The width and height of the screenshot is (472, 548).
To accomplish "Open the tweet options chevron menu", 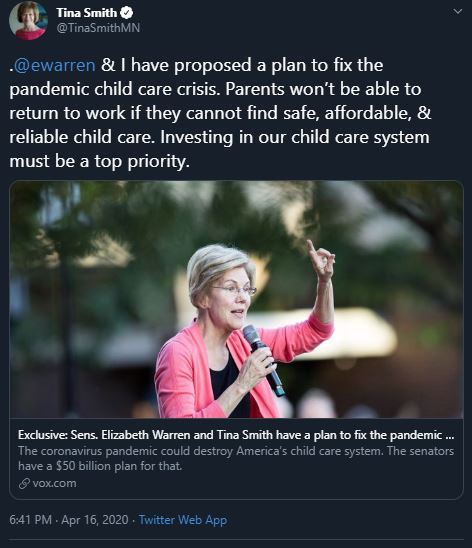I will click(x=457, y=12).
